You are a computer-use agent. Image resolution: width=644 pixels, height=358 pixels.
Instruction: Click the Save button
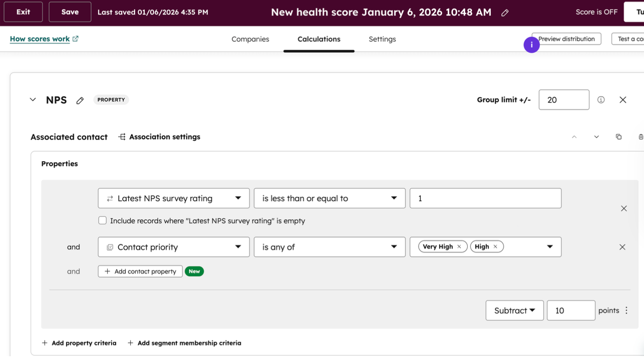click(x=70, y=12)
